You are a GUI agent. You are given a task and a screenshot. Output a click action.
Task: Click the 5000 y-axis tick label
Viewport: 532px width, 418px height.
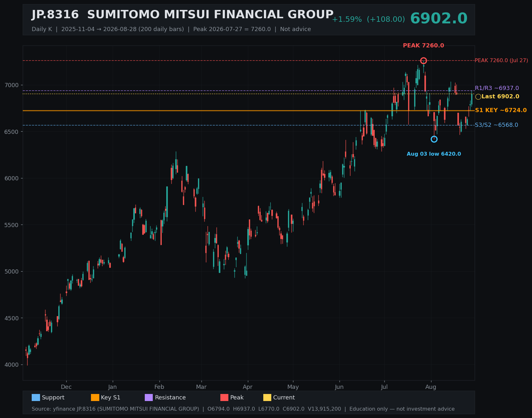click(x=12, y=272)
